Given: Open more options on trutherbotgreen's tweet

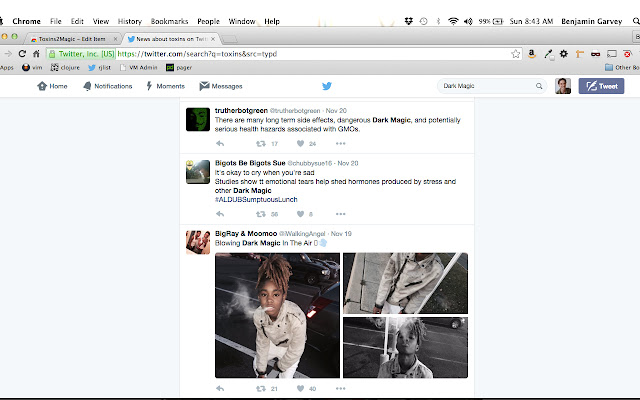Looking at the screenshot, I should click(341, 143).
